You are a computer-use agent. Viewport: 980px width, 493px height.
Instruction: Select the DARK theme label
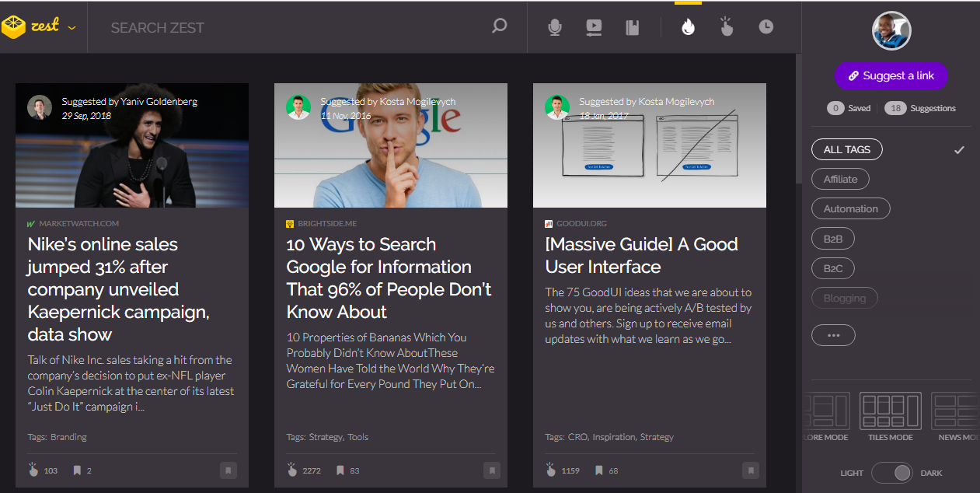931,473
